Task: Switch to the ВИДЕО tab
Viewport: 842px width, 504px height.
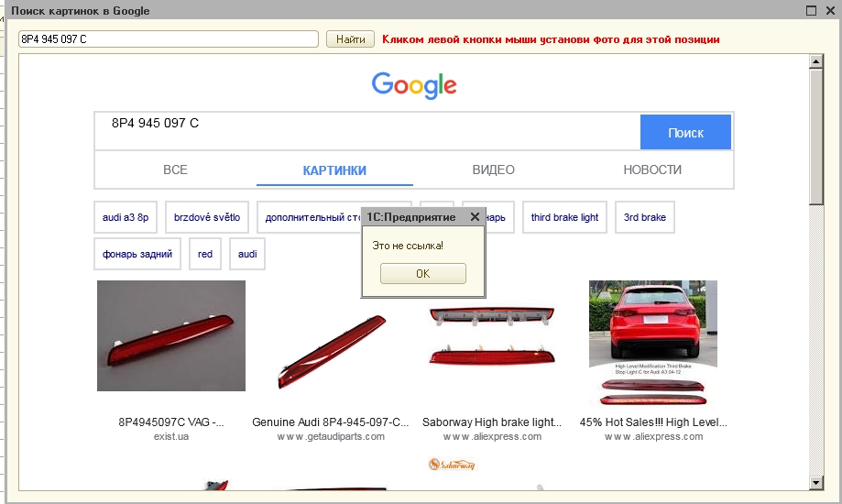Action: [493, 170]
